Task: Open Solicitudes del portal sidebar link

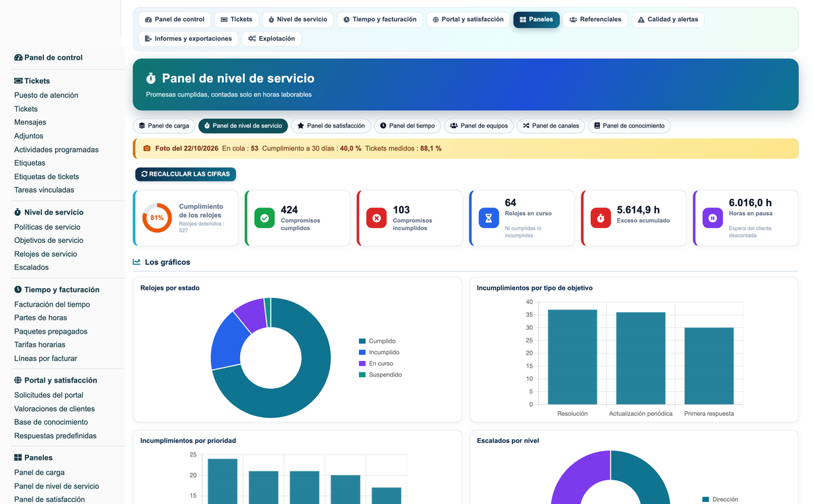Action: 49,395
